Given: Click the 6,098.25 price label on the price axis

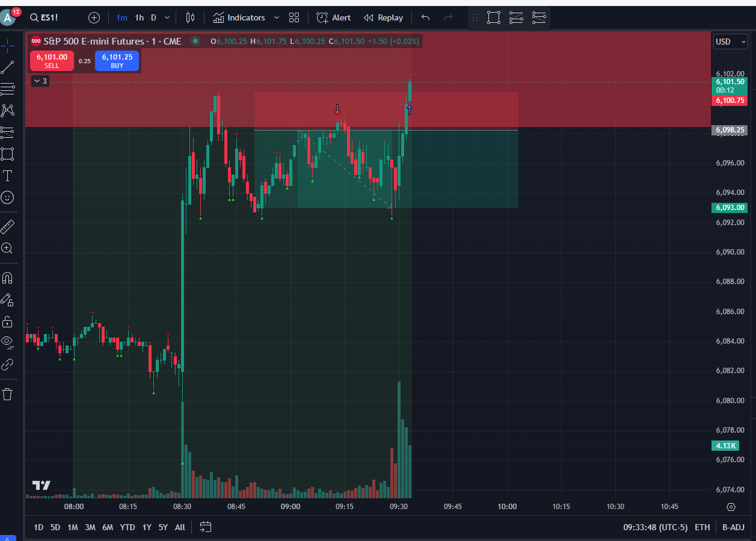Looking at the screenshot, I should point(730,129).
